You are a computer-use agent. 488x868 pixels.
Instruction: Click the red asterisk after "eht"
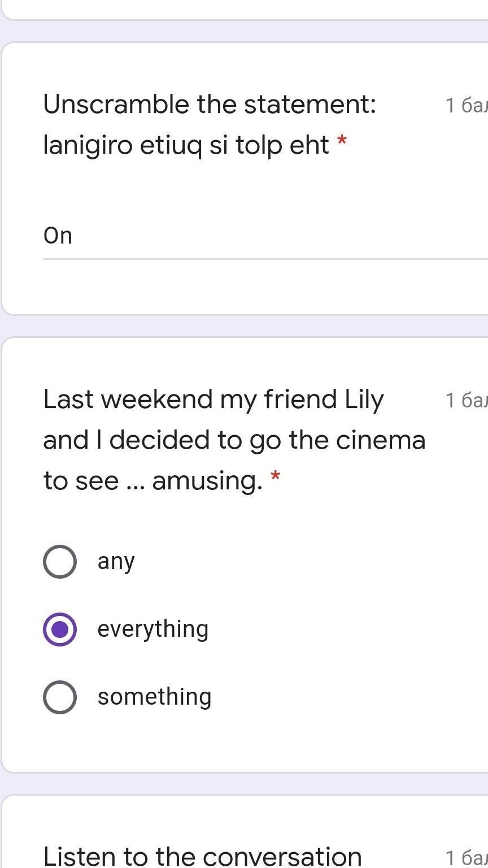click(342, 141)
